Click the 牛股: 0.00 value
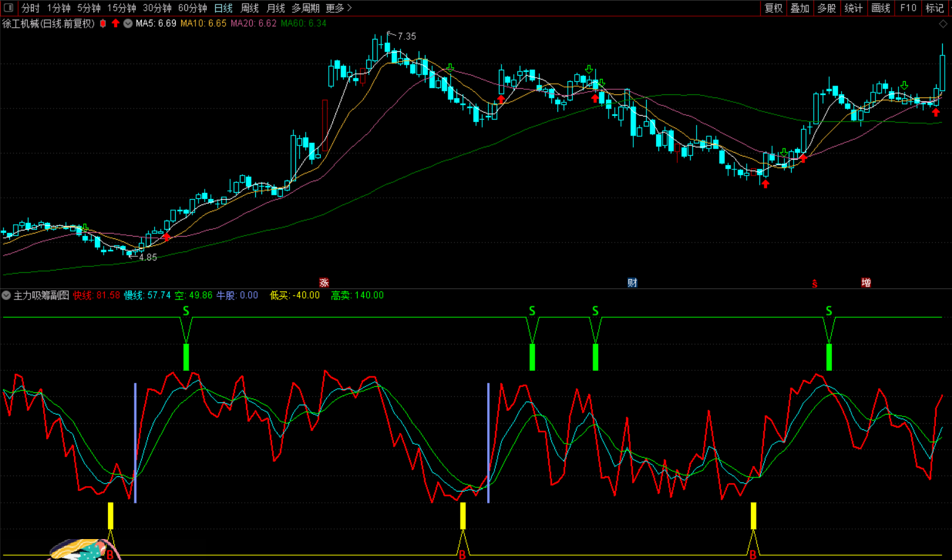Viewport: 952px width, 560px height. point(237,295)
